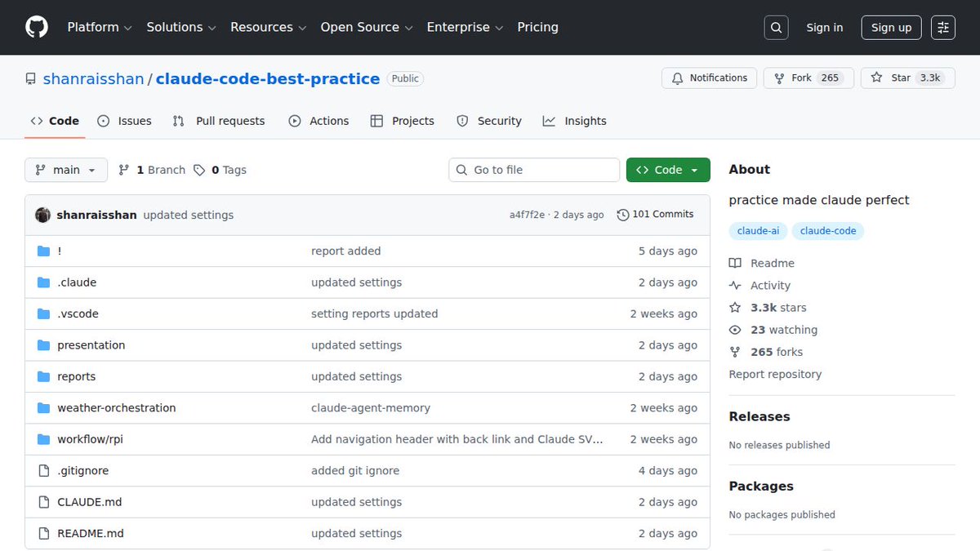Star the repository with Star 3.3k button
The image size is (980, 551).
[908, 78]
